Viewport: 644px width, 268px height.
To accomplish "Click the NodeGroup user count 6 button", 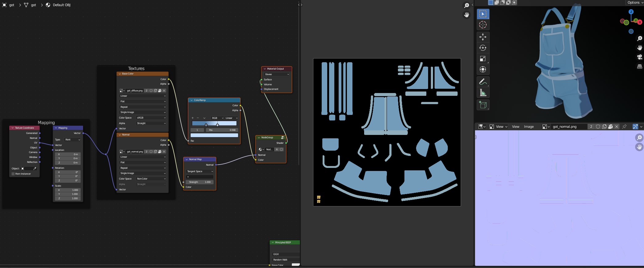I will pos(277,149).
